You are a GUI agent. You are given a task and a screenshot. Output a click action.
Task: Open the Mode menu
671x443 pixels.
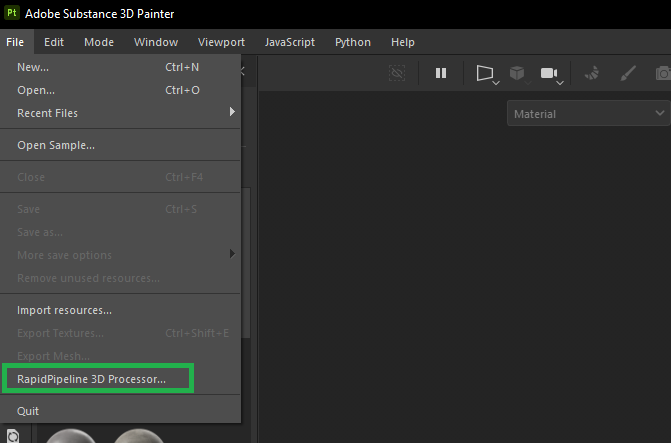point(99,42)
